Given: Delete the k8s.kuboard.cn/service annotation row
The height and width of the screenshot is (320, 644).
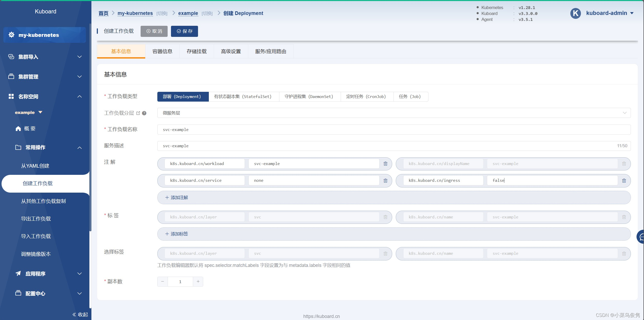Looking at the screenshot, I should [x=385, y=180].
